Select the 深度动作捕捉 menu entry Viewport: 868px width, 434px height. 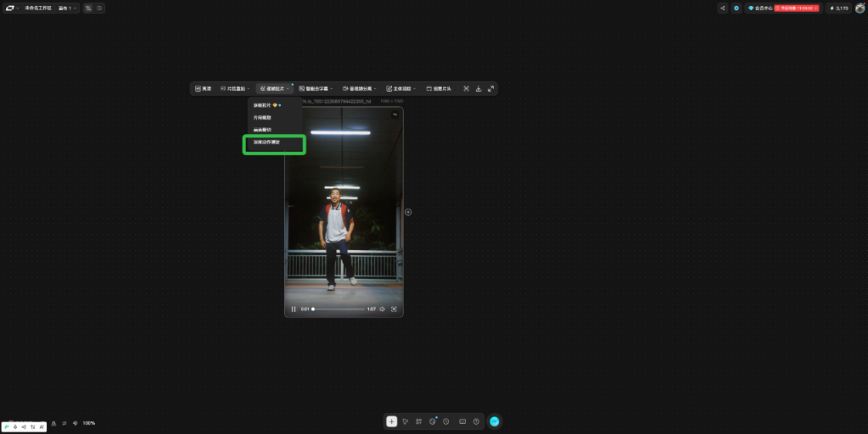pos(275,142)
